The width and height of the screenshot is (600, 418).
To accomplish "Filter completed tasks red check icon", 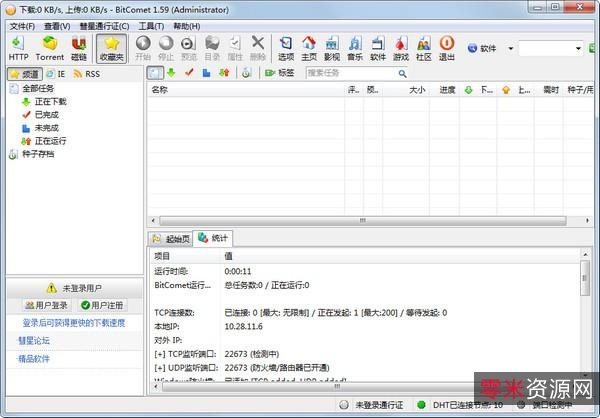I will coord(189,72).
